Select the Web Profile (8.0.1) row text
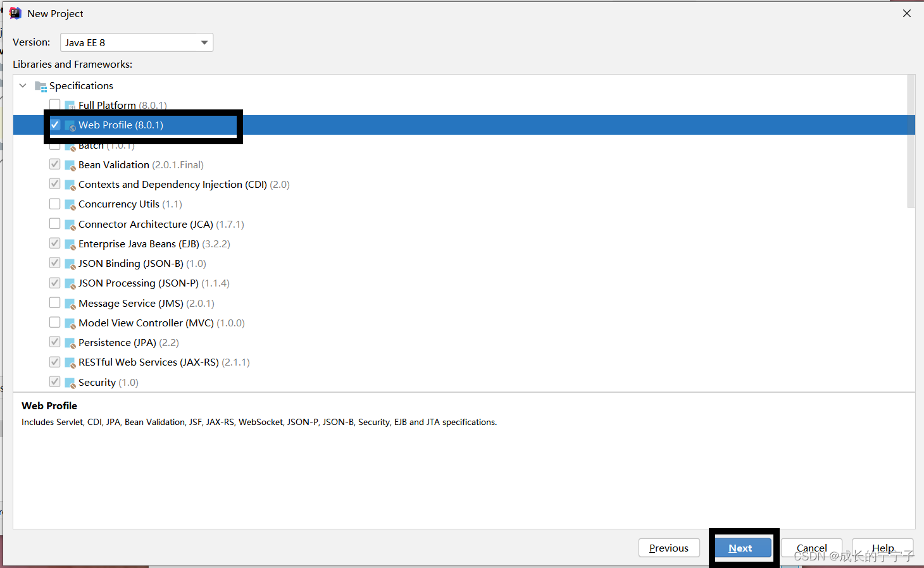Screen dimensions: 924x568 coord(121,125)
